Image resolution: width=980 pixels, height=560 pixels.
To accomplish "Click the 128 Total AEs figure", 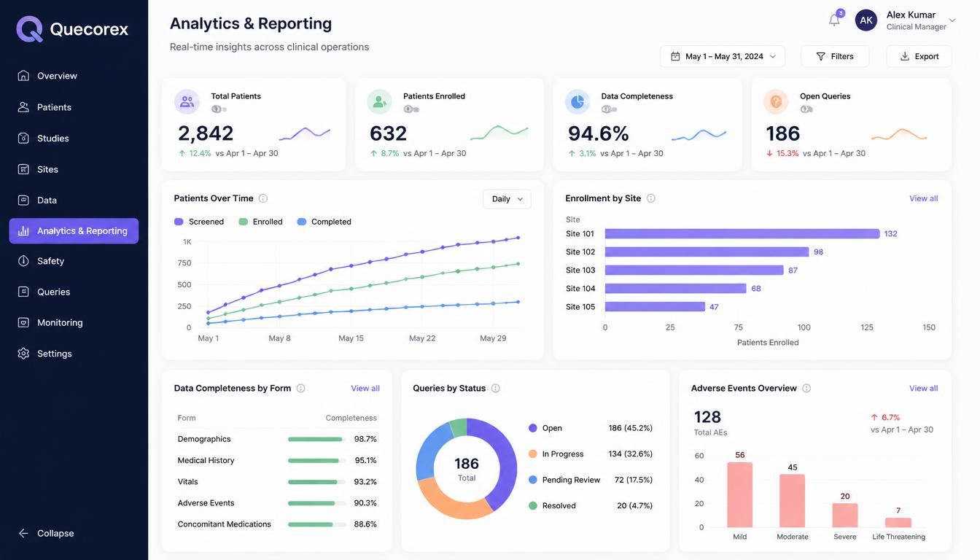I will [x=707, y=417].
